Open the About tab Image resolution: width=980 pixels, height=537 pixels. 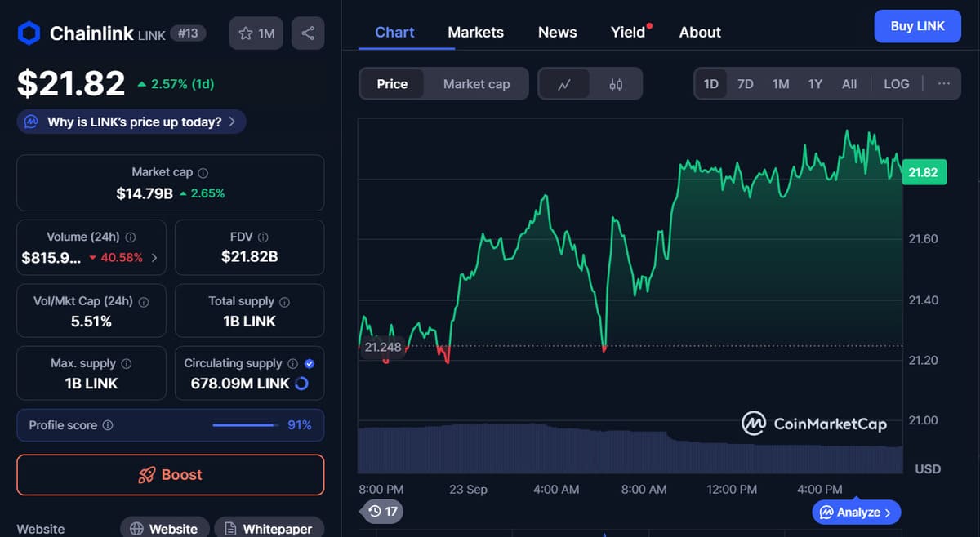coord(700,33)
